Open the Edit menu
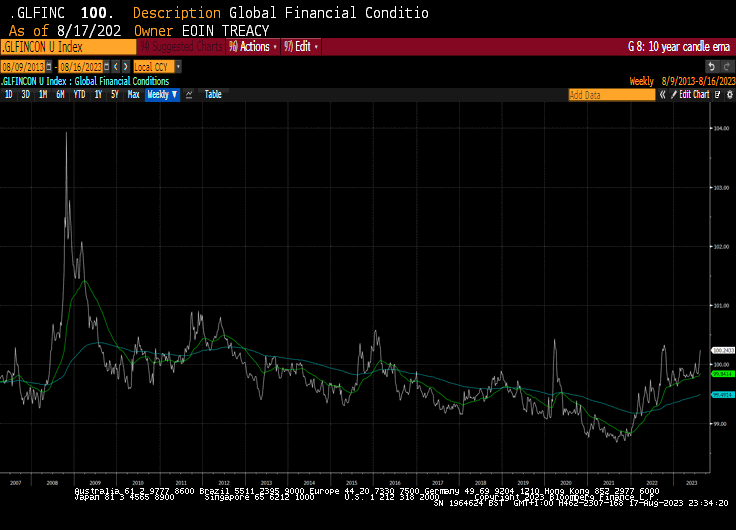736x530 pixels. pos(301,46)
